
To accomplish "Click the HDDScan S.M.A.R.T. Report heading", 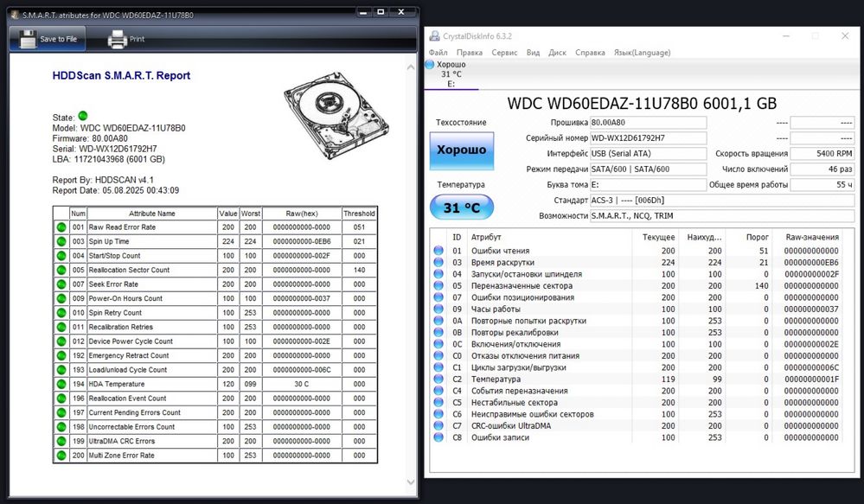I will [x=121, y=75].
